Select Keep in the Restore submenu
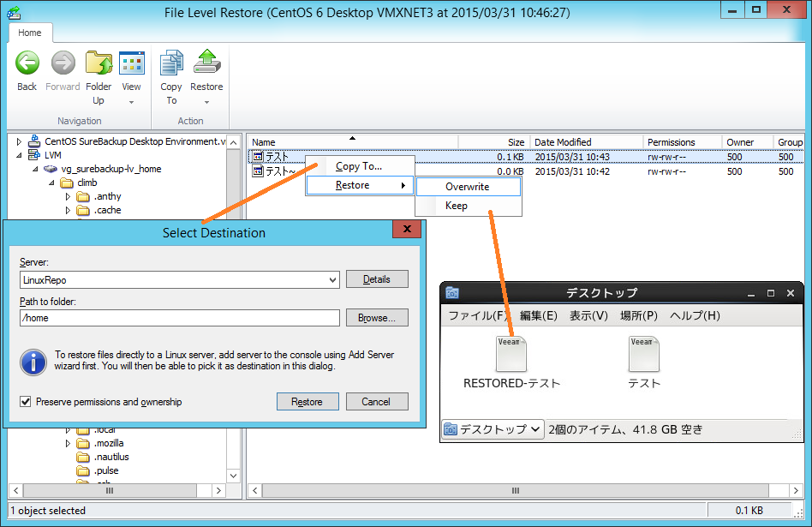 469,206
